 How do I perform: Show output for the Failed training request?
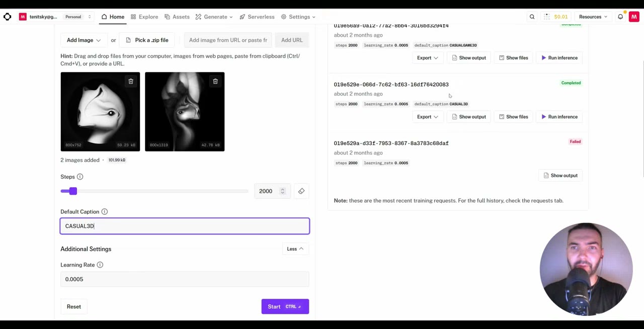(560, 176)
